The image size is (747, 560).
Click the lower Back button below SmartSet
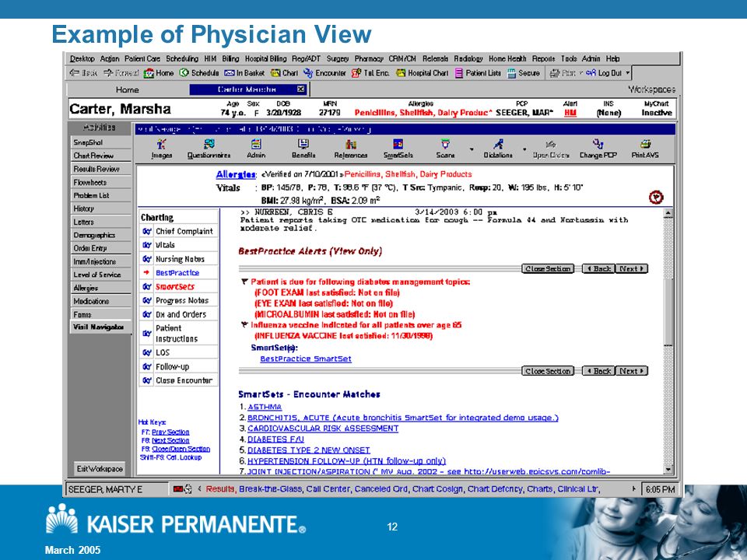(598, 371)
